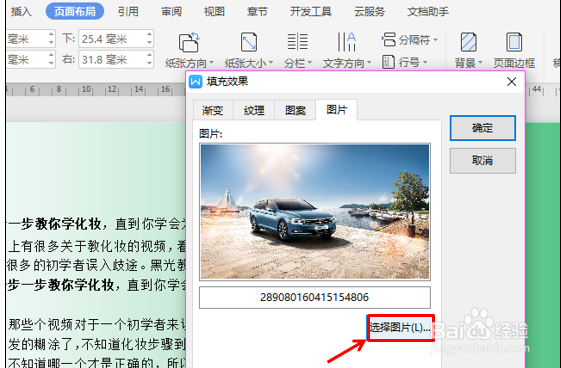
Task: Click the WPS logo in the 填充效果 dialog title
Action: [195, 82]
